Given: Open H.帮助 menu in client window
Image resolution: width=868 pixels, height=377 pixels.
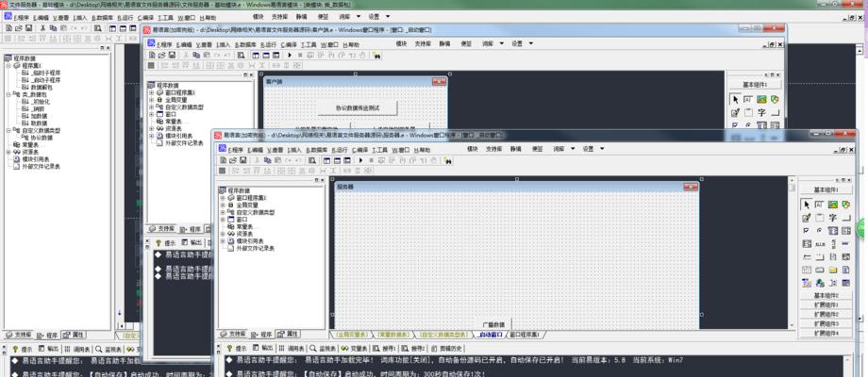Looking at the screenshot, I should coord(351,45).
